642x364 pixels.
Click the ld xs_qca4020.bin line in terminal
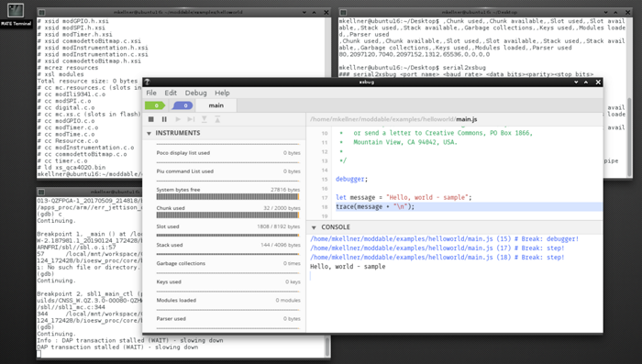[x=72, y=168]
